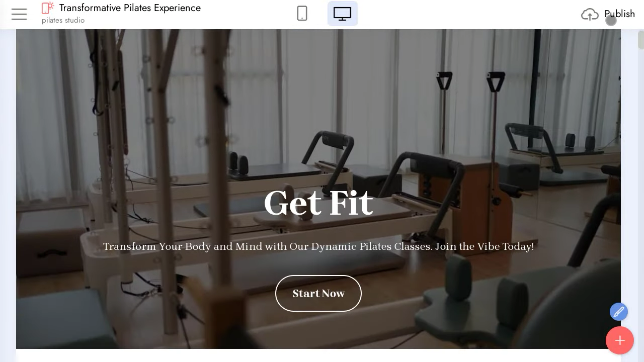Click the pilates studio page label
The width and height of the screenshot is (644, 362).
pos(63,20)
